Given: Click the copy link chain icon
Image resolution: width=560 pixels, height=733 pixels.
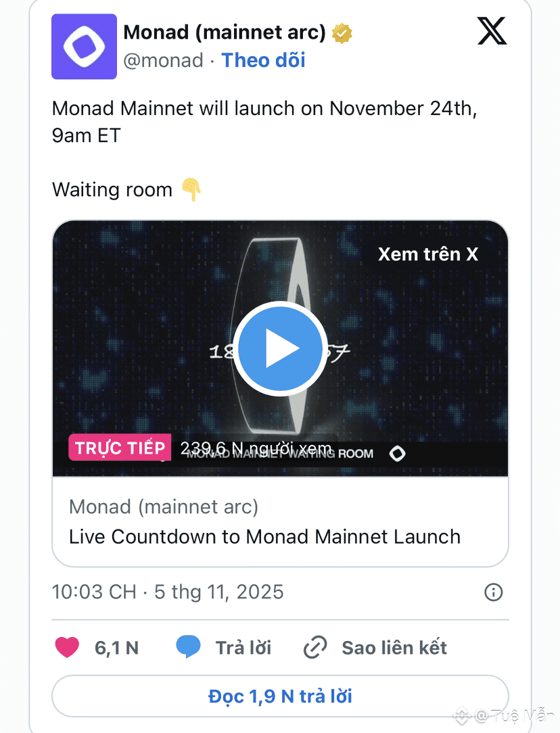Looking at the screenshot, I should click(x=315, y=648).
